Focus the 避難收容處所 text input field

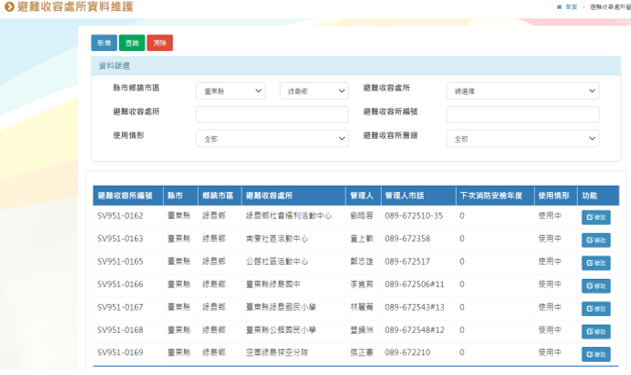click(272, 114)
